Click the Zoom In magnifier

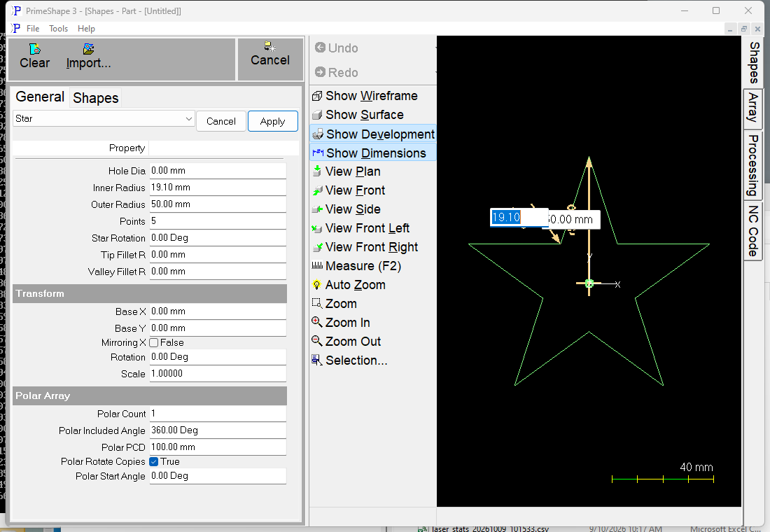tap(316, 322)
